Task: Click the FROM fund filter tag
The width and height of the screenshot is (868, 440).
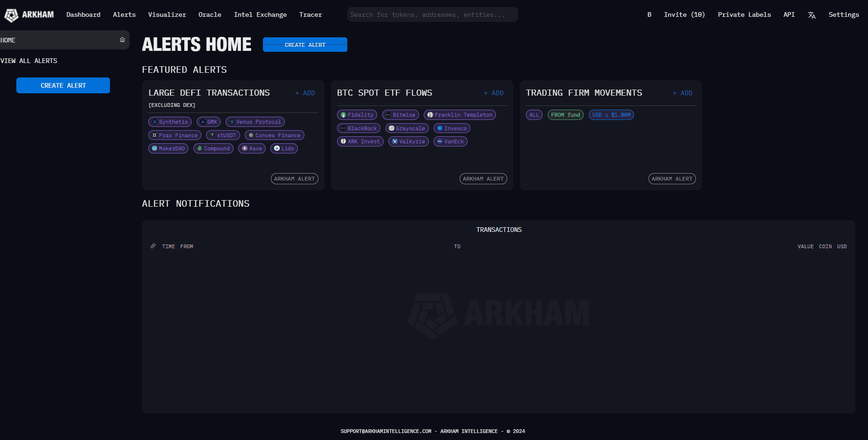Action: pyautogui.click(x=565, y=115)
